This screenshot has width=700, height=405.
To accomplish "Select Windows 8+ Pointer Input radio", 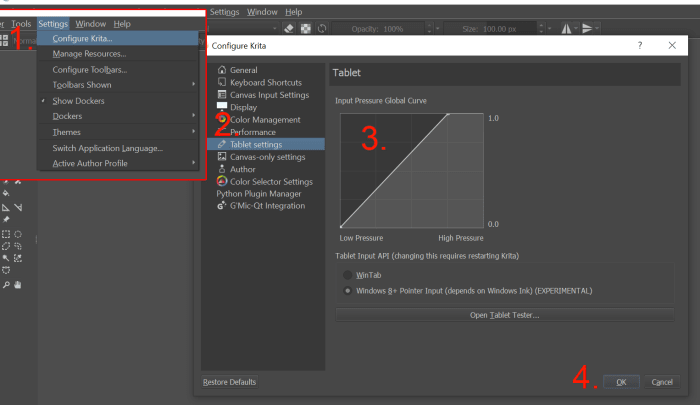I will tap(347, 291).
